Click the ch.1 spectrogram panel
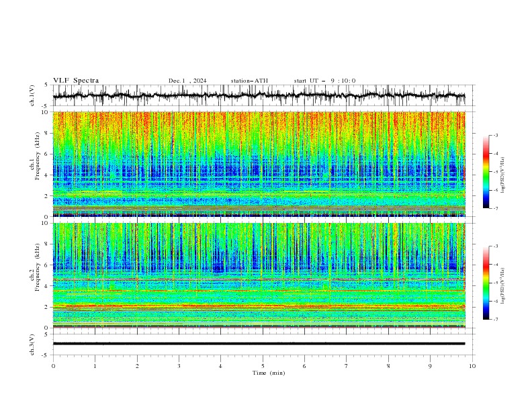Viewport: 532px width, 411px height. (x=259, y=164)
